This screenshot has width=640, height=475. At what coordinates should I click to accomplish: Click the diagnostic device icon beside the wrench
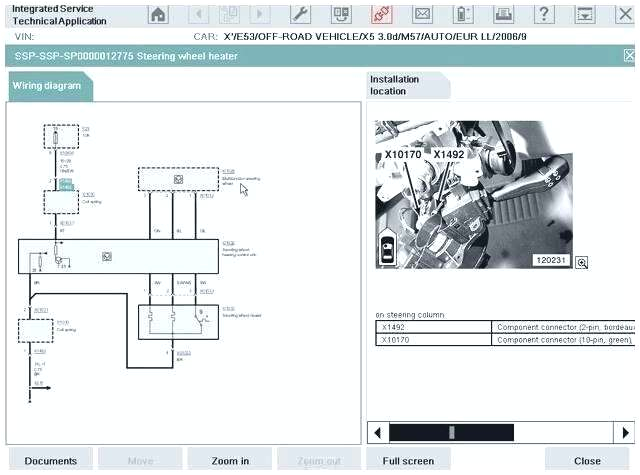(x=340, y=14)
